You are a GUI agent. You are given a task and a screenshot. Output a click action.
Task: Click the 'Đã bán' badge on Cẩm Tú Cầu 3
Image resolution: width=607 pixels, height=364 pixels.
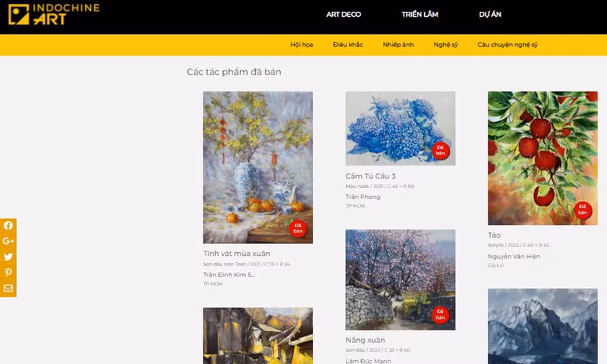440,151
